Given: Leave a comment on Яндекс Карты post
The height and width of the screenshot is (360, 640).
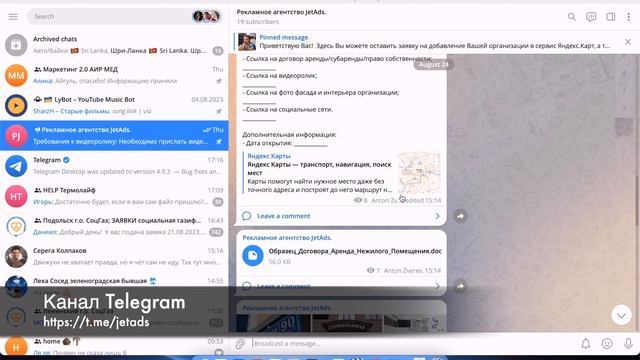Looking at the screenshot, I should [284, 216].
